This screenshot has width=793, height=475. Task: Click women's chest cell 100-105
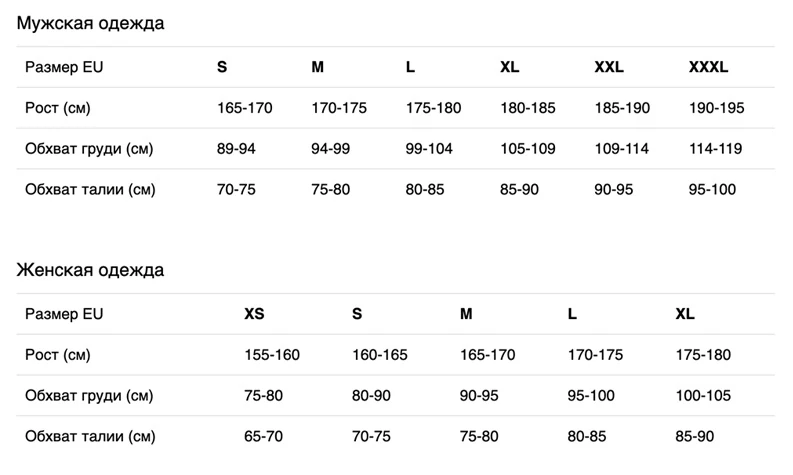coord(703,396)
